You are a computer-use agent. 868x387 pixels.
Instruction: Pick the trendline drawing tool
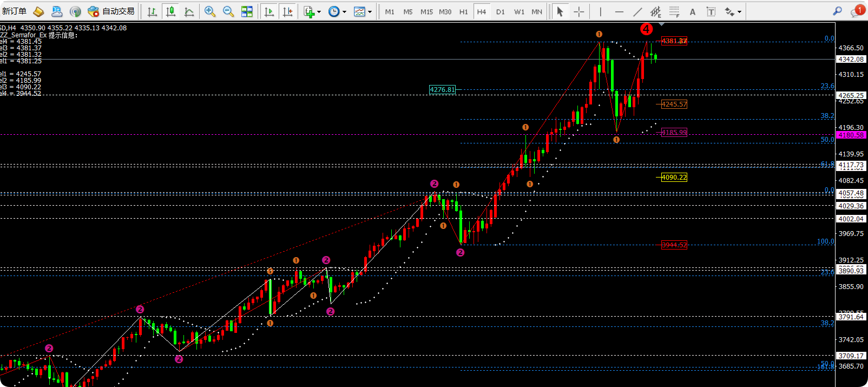pos(638,11)
